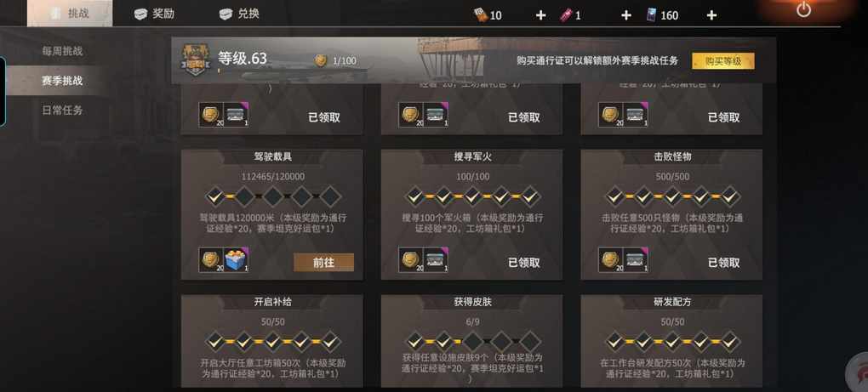Image resolution: width=868 pixels, height=392 pixels.
Task: Click first checked diamond in 驾驶载具 progress
Action: pos(214,196)
